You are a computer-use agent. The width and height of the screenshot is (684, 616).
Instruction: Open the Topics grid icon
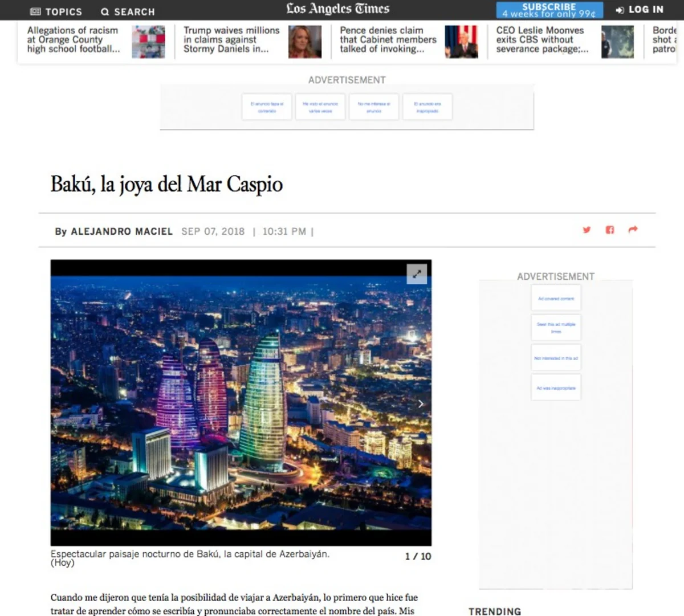tap(36, 11)
